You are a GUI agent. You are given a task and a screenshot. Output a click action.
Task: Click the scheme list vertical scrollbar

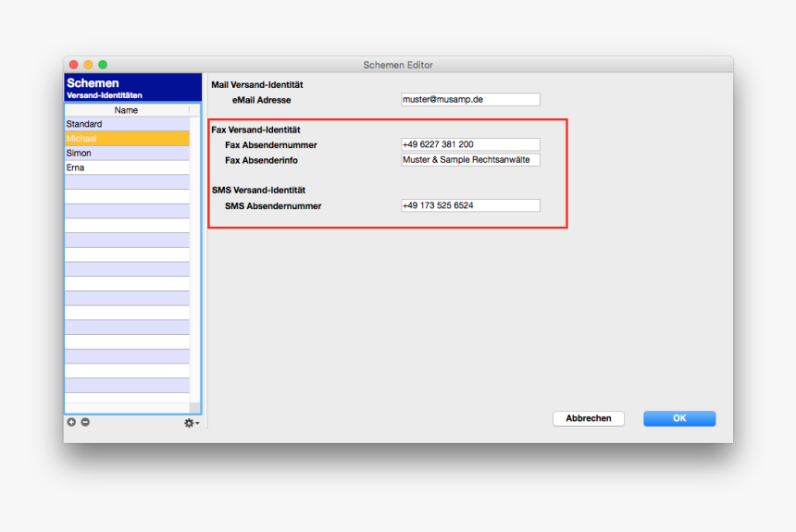195,259
